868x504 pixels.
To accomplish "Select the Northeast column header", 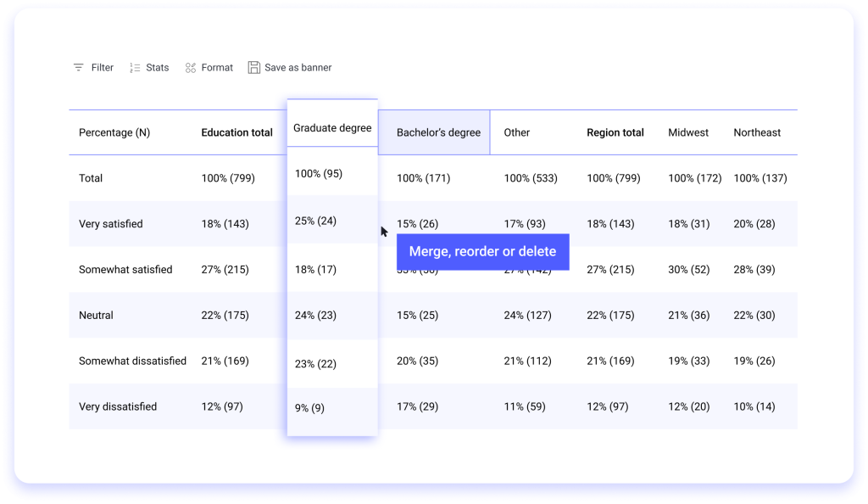I will 757,133.
